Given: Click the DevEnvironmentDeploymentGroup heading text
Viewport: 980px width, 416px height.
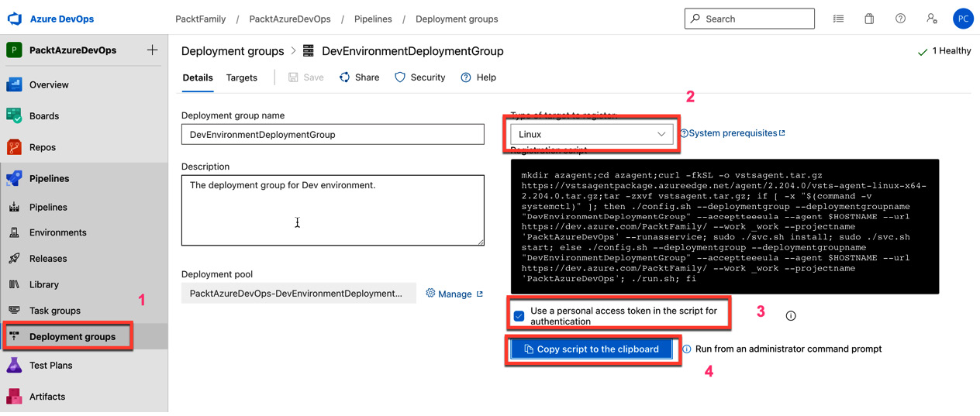Looking at the screenshot, I should (x=412, y=51).
